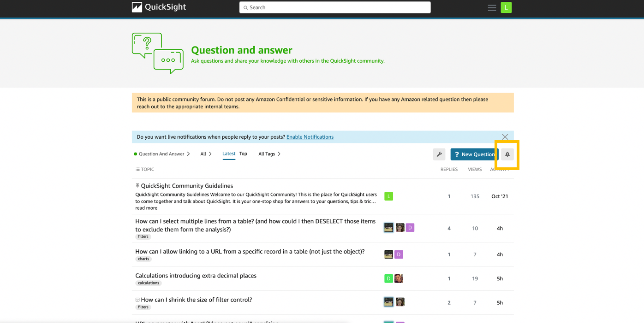Switch to the Top tab
This screenshot has width=644, height=331.
(x=243, y=154)
